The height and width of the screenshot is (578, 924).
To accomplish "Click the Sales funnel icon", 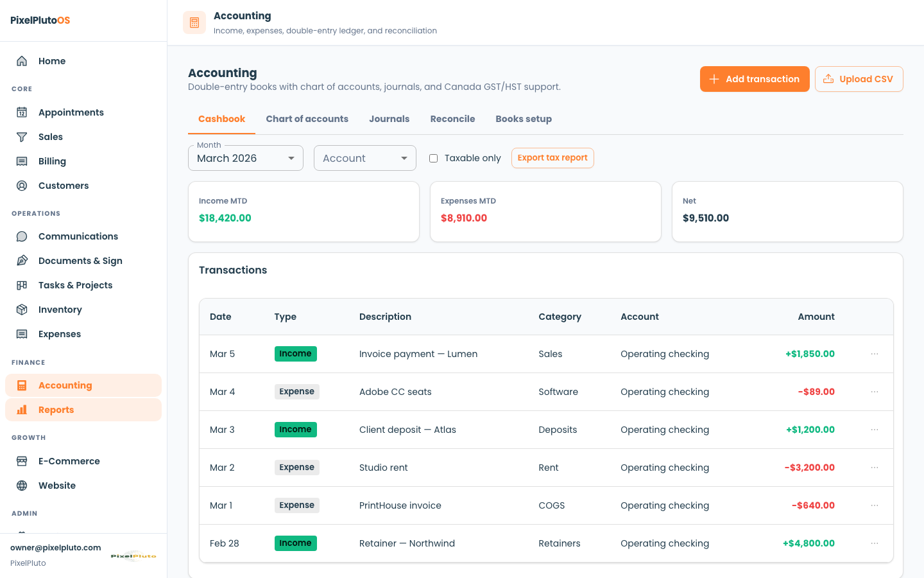I will pyautogui.click(x=22, y=137).
